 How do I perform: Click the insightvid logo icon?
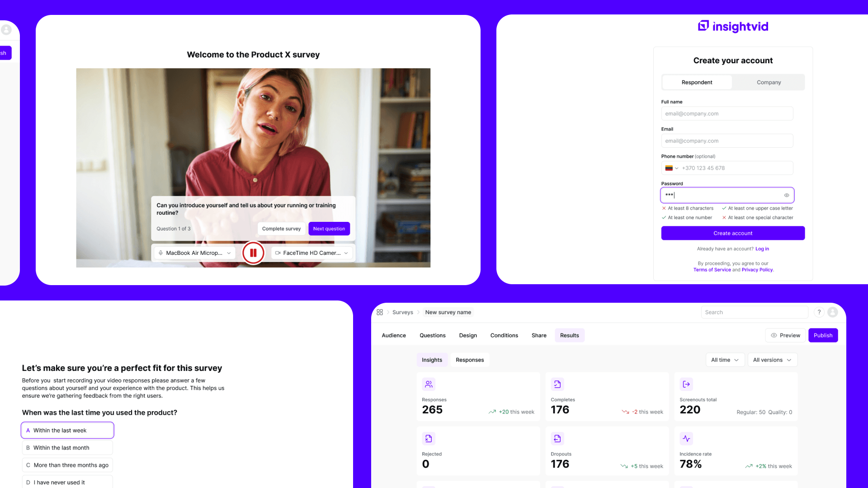click(x=703, y=26)
